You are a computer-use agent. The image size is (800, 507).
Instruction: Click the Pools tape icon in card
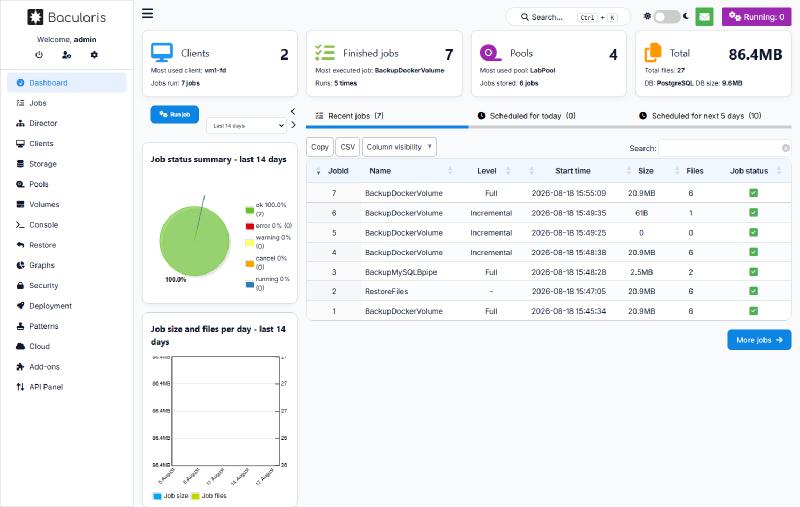point(490,53)
